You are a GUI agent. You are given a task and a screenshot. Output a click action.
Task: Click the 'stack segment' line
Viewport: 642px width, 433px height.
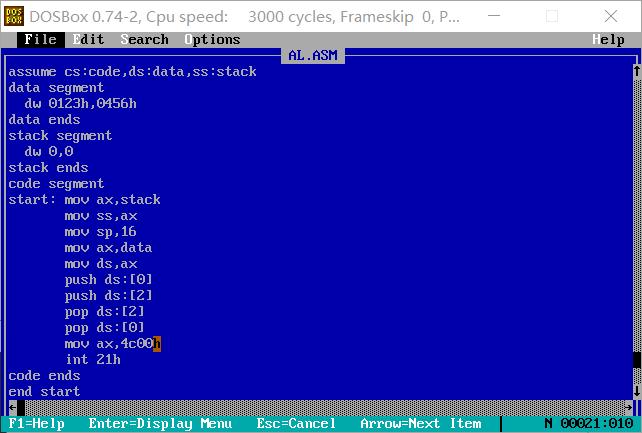[x=60, y=135]
